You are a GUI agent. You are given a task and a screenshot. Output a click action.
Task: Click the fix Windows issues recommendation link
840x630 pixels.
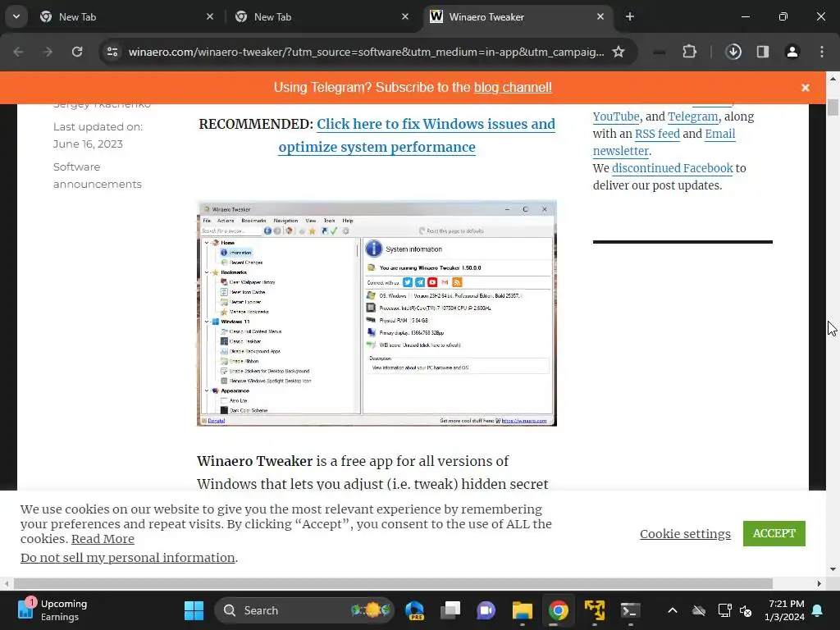(x=417, y=135)
